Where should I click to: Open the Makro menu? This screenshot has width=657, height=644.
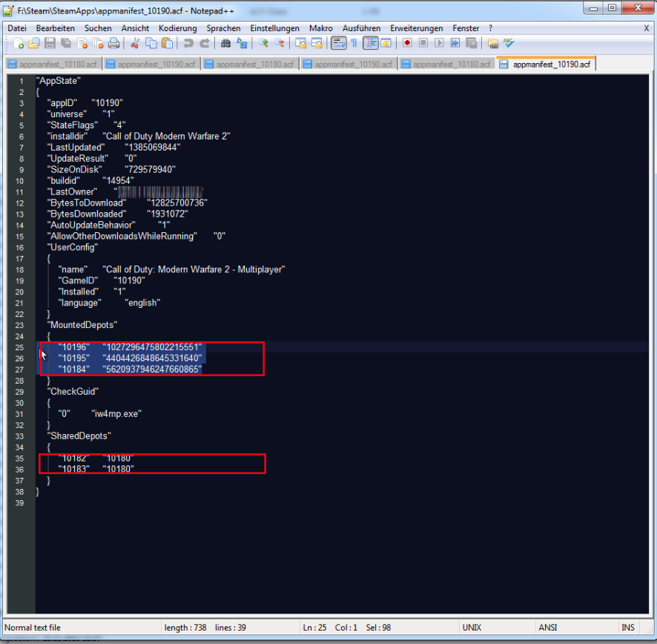coord(321,28)
